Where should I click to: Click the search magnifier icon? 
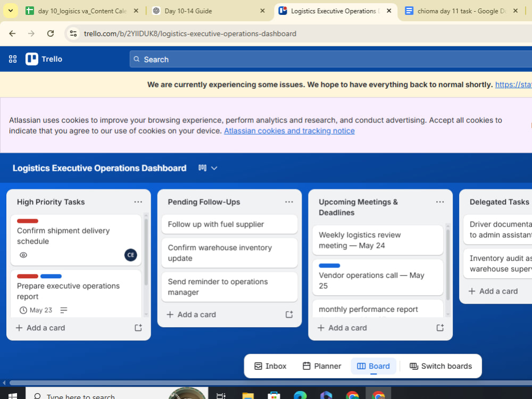[x=136, y=59]
